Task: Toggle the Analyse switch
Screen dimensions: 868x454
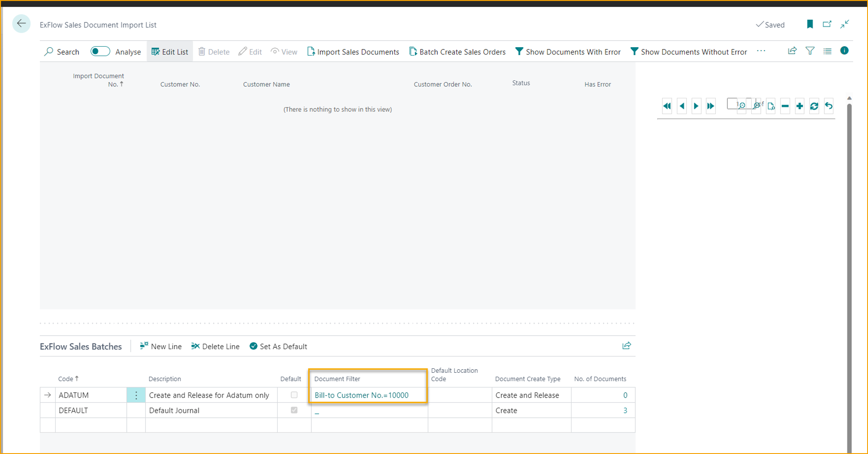Action: tap(100, 51)
